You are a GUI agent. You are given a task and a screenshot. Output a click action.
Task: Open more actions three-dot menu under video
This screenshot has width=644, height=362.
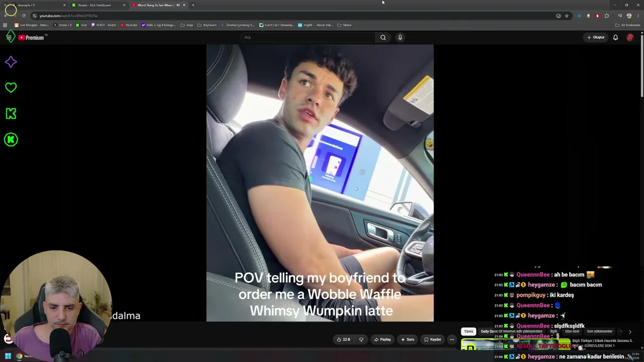click(452, 339)
